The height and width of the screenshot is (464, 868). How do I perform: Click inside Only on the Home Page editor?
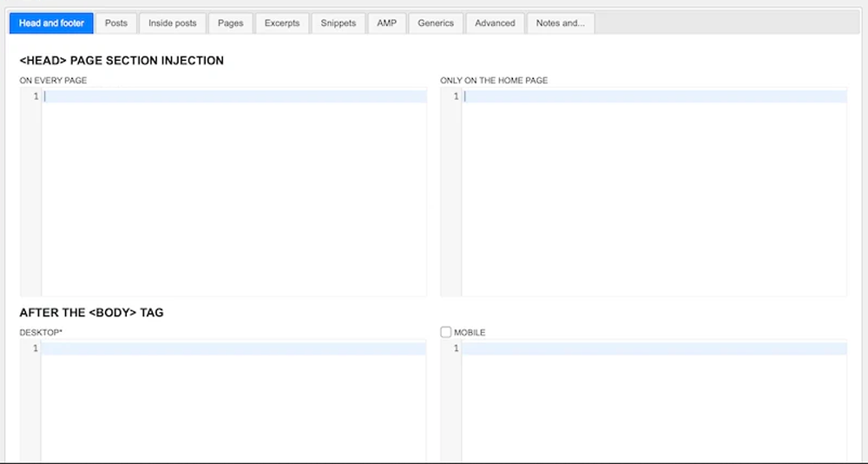654,191
